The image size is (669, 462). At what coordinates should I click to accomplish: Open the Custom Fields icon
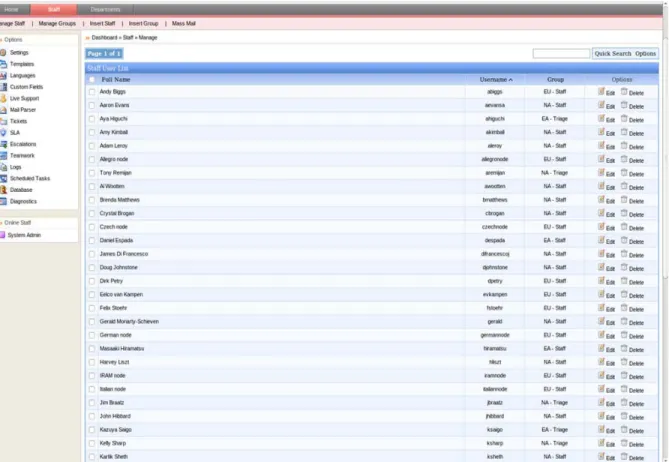coord(3,87)
